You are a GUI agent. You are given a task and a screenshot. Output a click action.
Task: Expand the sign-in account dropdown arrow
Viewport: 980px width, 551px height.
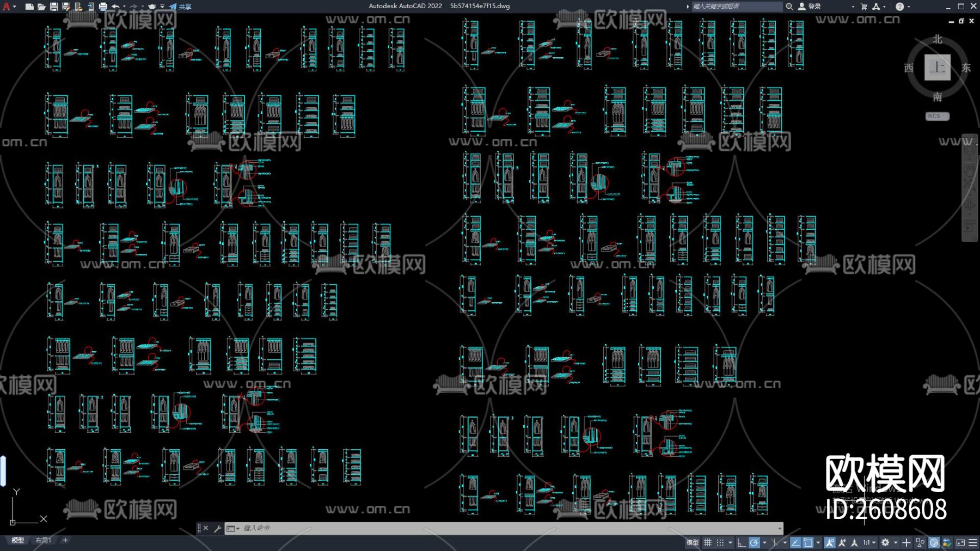[x=853, y=7]
